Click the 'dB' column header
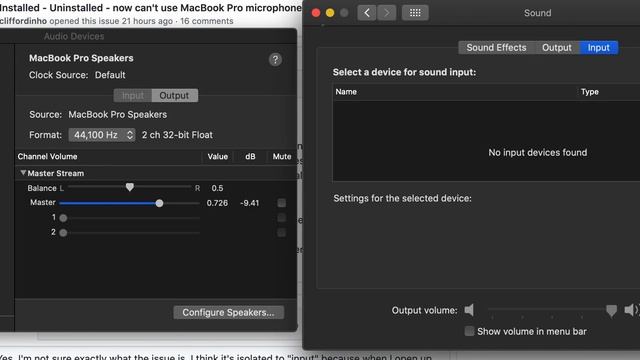640x360 pixels. click(250, 157)
